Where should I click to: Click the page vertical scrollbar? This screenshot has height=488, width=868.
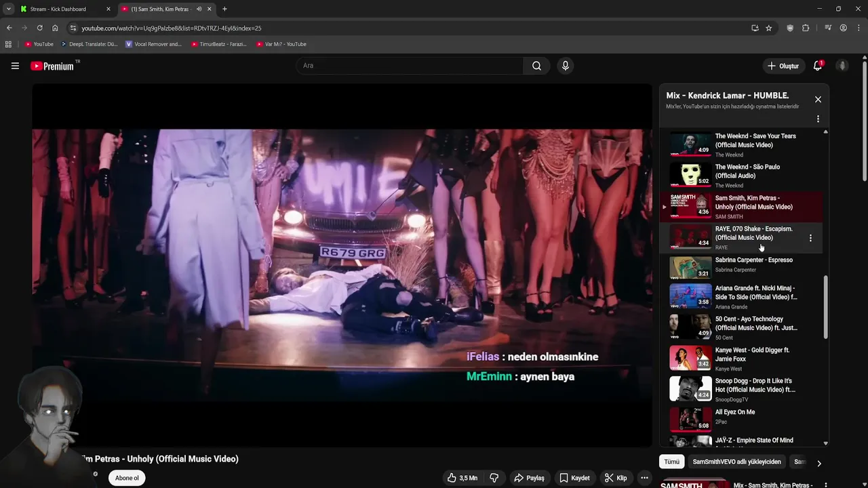pyautogui.click(x=865, y=122)
